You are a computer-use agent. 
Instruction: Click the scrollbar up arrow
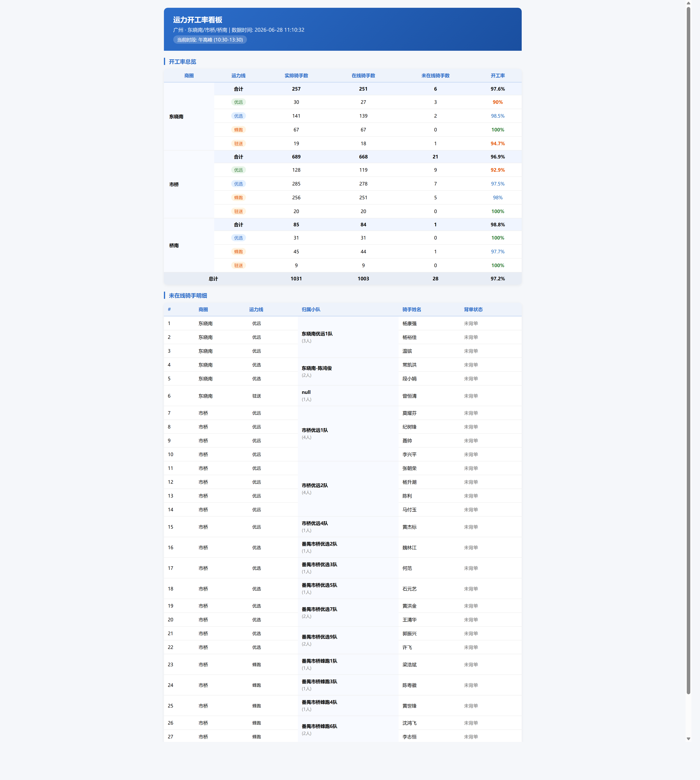tap(689, 3)
